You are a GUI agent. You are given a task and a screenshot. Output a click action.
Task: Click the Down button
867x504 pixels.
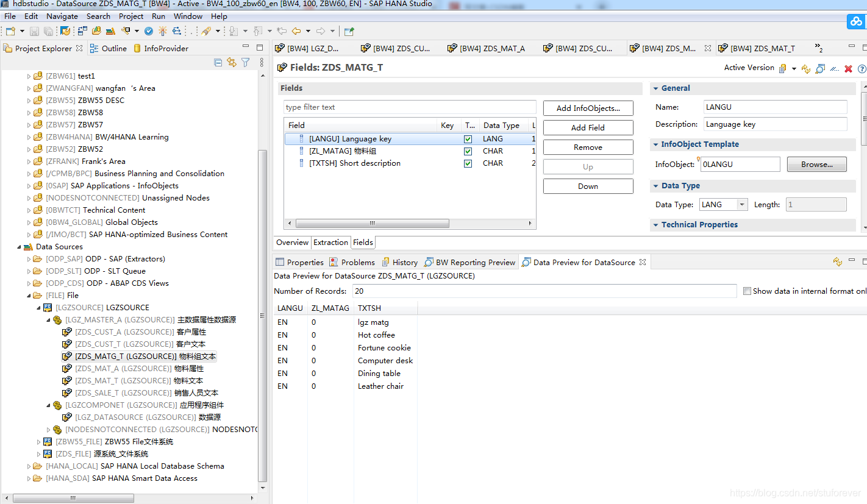click(588, 186)
